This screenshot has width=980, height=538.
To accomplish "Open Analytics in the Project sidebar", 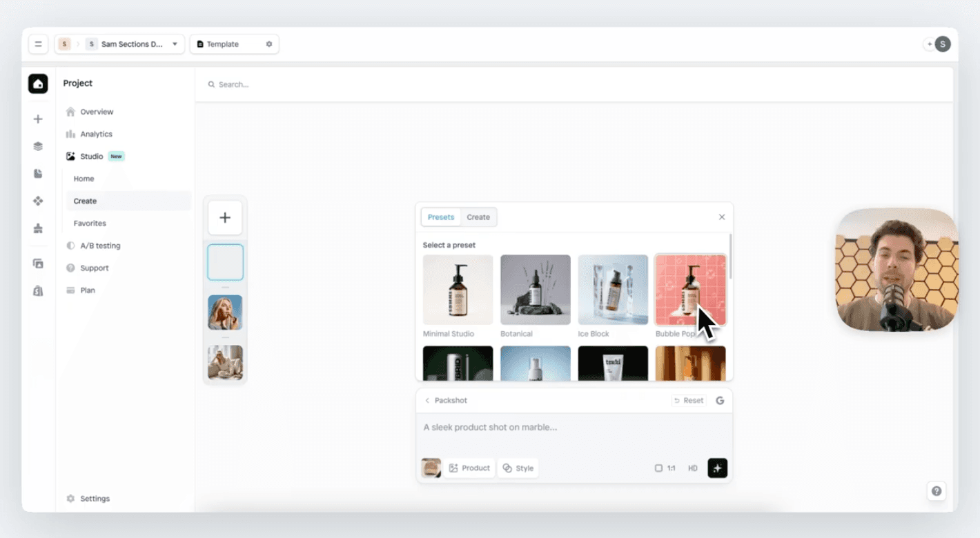I will click(x=96, y=134).
